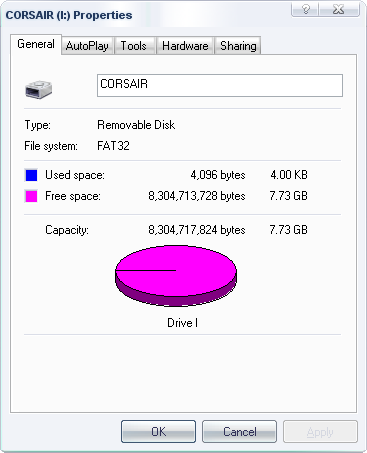Click the greyed-out Apply button
Image resolution: width=367 pixels, height=453 pixels.
click(x=320, y=432)
